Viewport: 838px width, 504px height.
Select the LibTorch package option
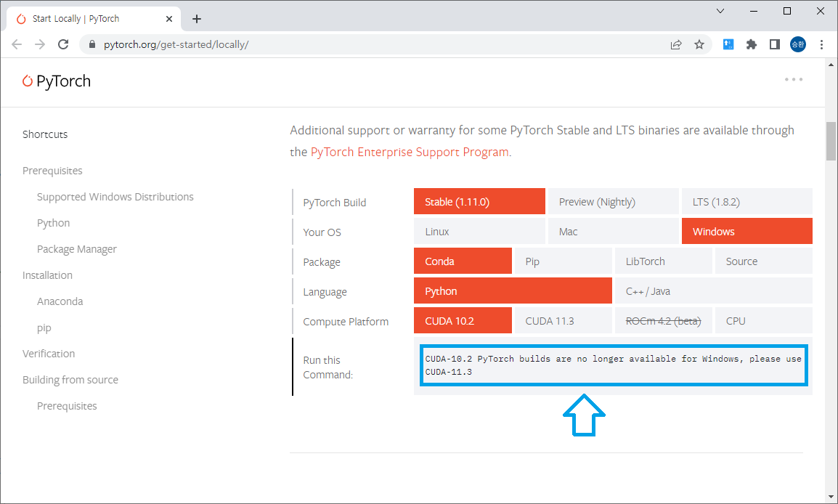click(663, 261)
